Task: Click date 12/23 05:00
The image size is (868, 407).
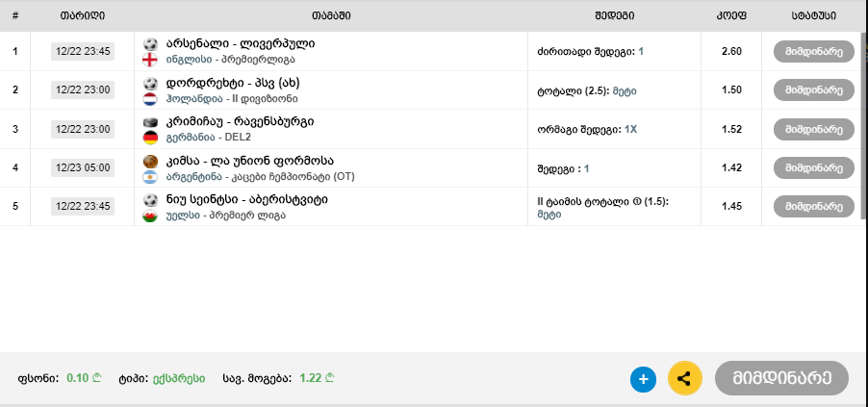Action: click(83, 167)
